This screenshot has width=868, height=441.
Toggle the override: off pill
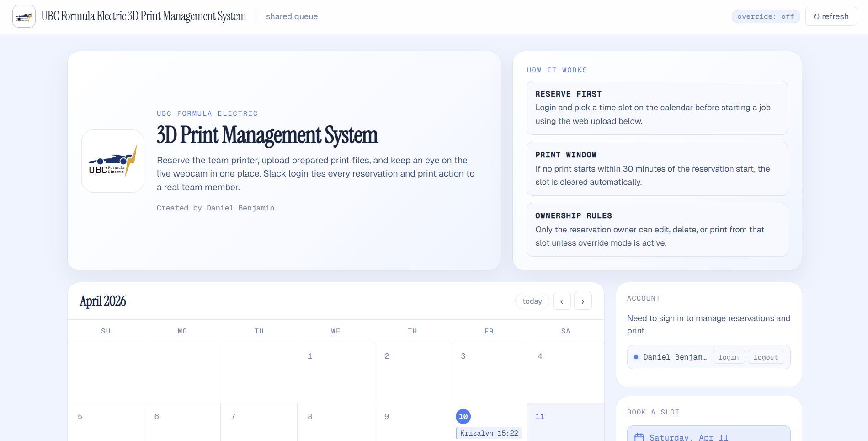coord(766,16)
